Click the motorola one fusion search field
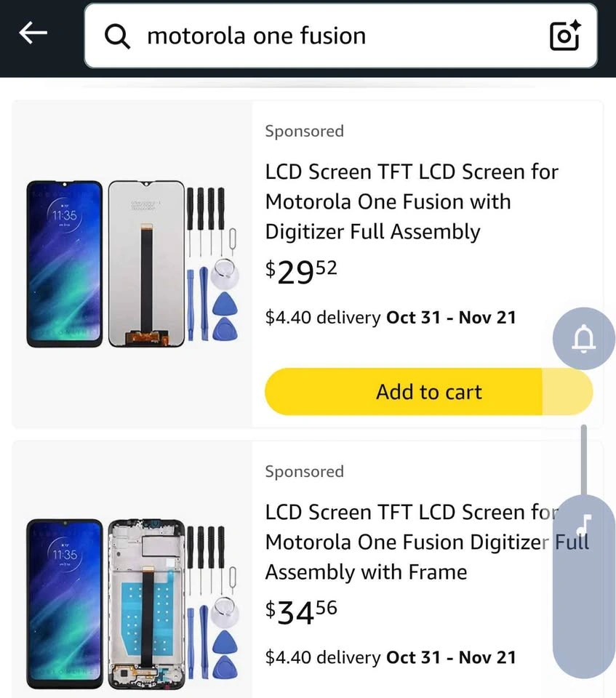 (x=327, y=36)
